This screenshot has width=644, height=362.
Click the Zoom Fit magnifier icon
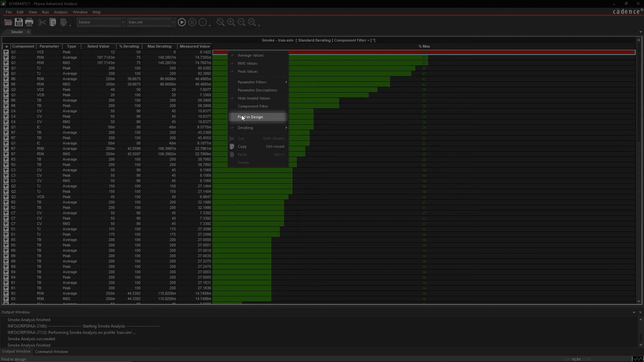pyautogui.click(x=220, y=22)
